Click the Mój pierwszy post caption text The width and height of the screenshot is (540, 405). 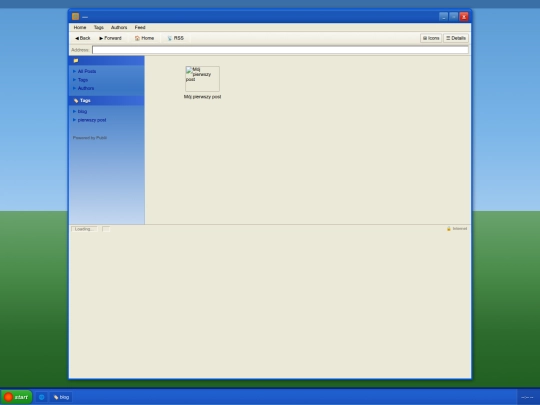click(202, 97)
